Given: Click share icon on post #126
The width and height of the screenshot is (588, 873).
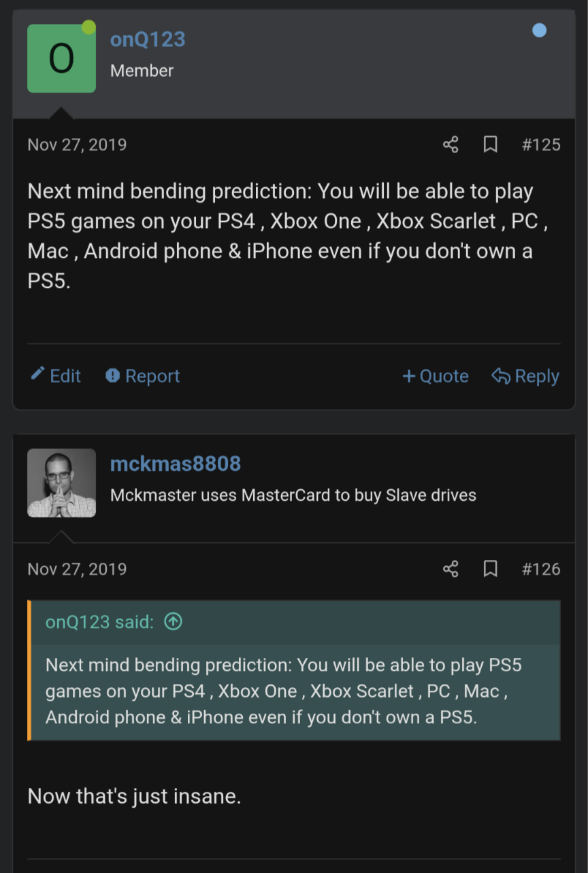Looking at the screenshot, I should pyautogui.click(x=451, y=569).
